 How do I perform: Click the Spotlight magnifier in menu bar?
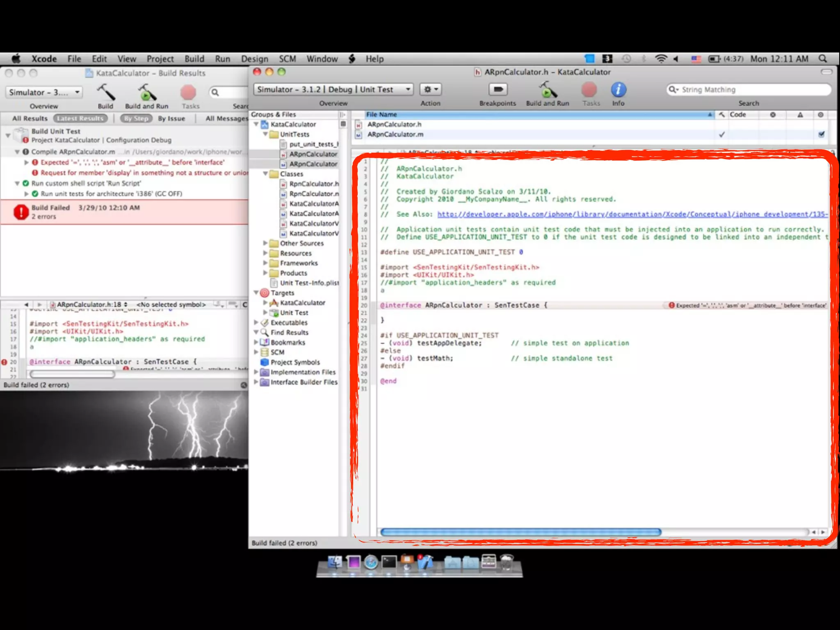click(822, 59)
